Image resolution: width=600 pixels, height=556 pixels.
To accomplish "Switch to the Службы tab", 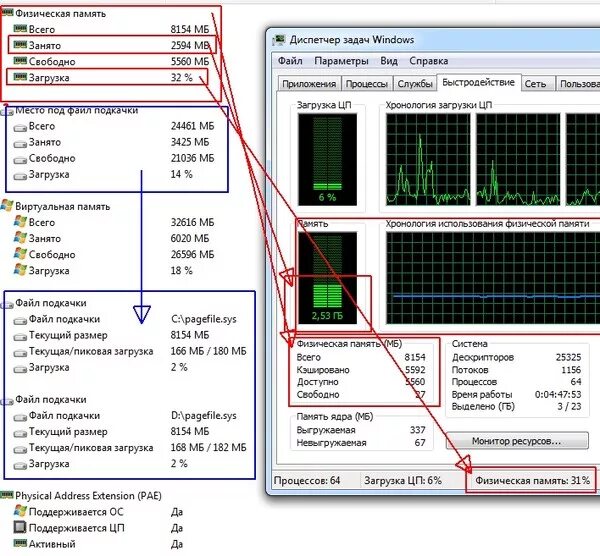I will pos(415,84).
